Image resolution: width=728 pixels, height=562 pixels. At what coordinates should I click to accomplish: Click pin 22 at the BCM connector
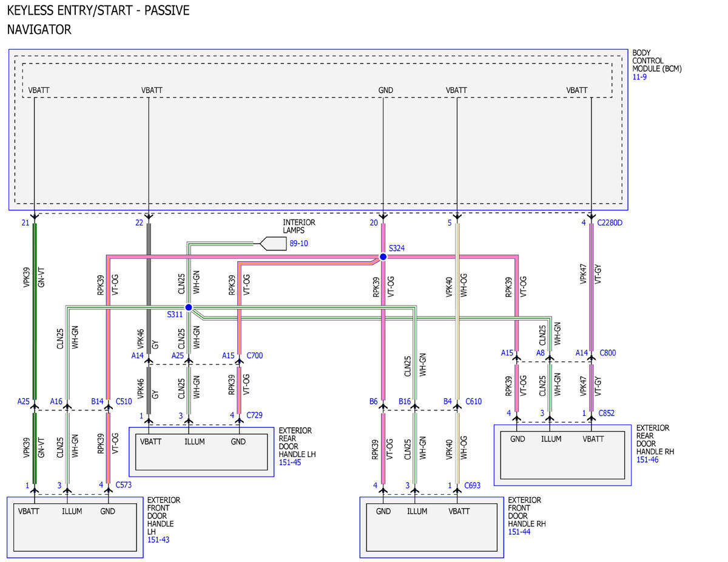click(139, 223)
